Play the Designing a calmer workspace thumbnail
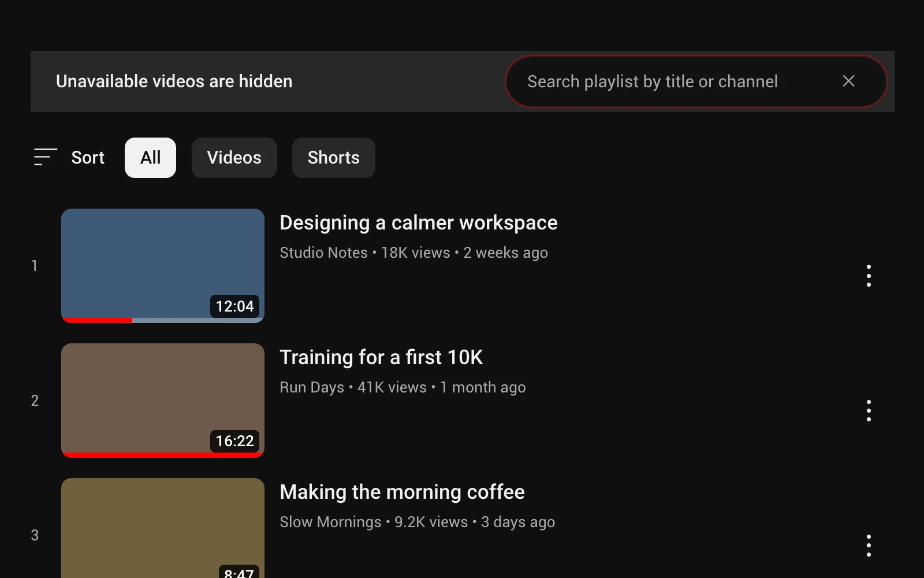 pyautogui.click(x=163, y=265)
